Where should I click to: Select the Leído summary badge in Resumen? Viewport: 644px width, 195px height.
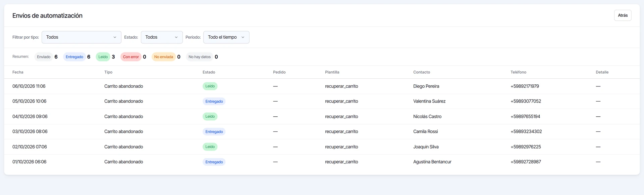point(103,57)
